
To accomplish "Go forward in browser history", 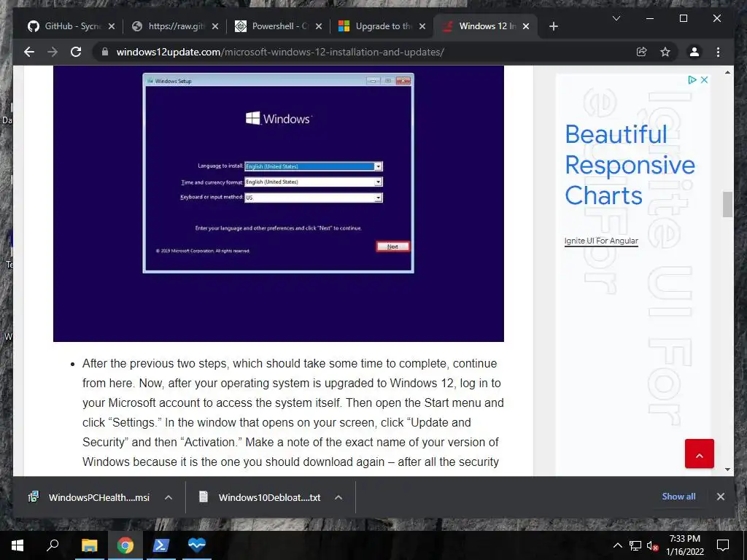I will (53, 52).
